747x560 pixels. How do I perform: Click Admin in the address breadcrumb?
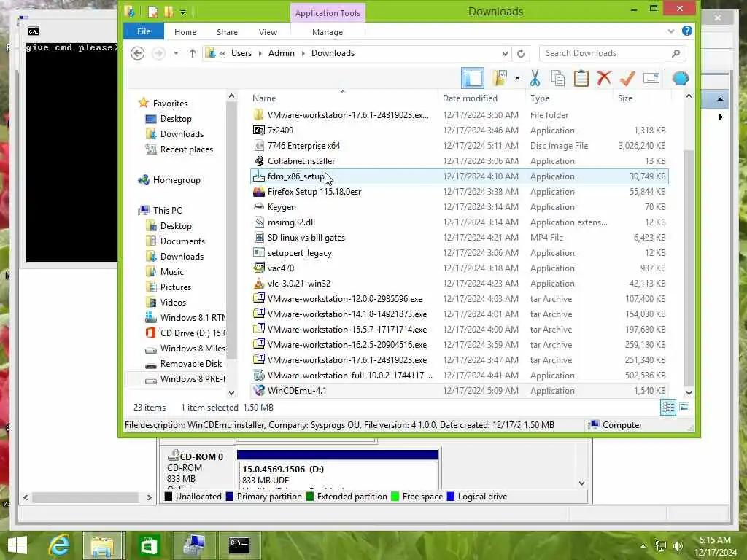[x=281, y=53]
